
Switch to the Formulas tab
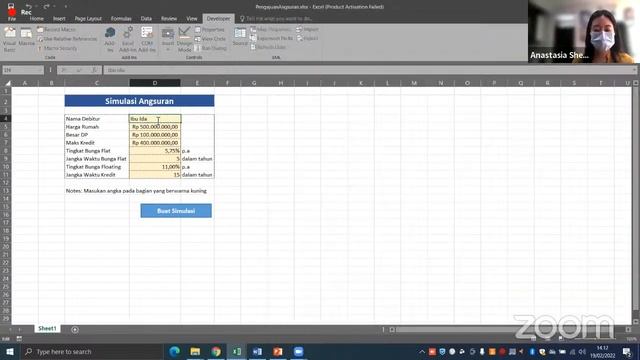pyautogui.click(x=121, y=19)
